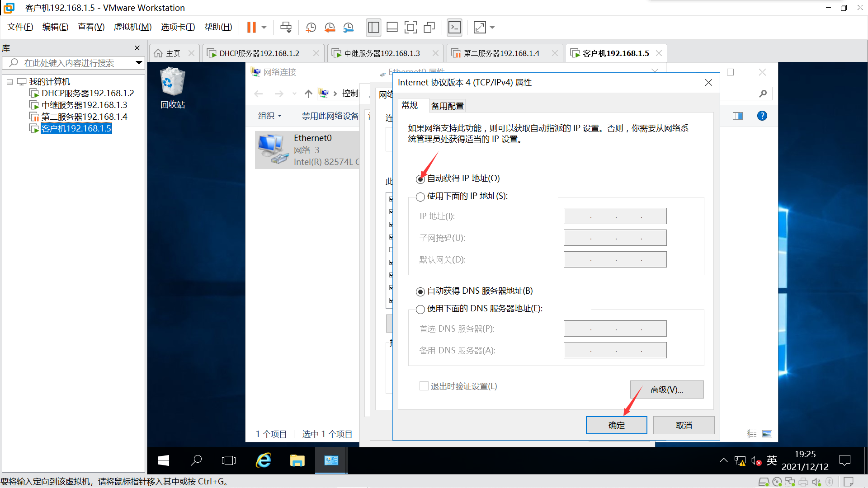Open the console view icon
868x488 pixels.
click(x=454, y=28)
